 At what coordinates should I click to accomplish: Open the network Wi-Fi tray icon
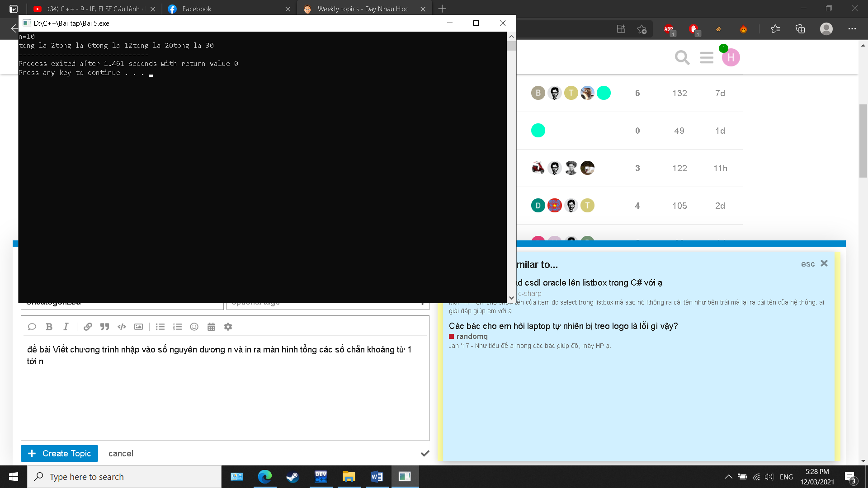pyautogui.click(x=756, y=477)
